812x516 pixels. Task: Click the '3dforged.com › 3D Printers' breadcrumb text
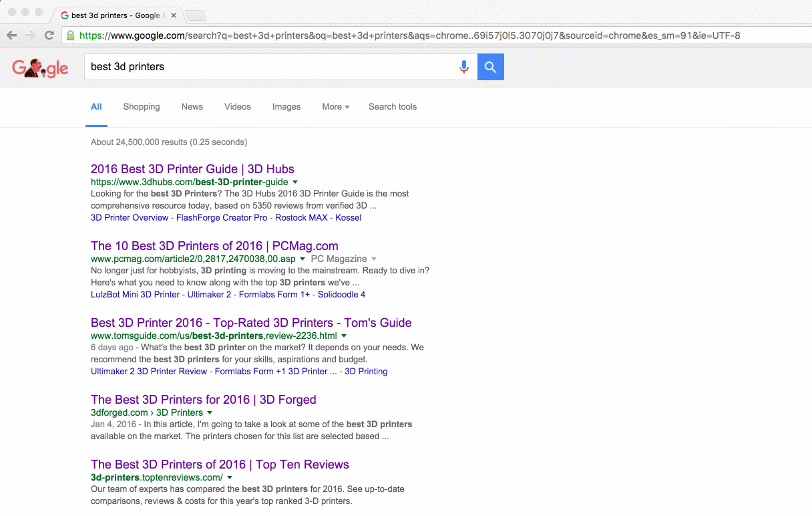point(147,412)
